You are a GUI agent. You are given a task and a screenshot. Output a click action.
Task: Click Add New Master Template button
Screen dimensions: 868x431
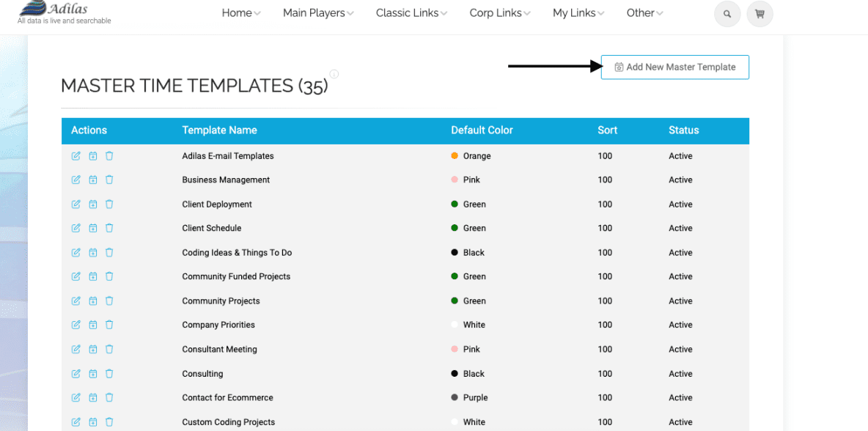(x=674, y=67)
